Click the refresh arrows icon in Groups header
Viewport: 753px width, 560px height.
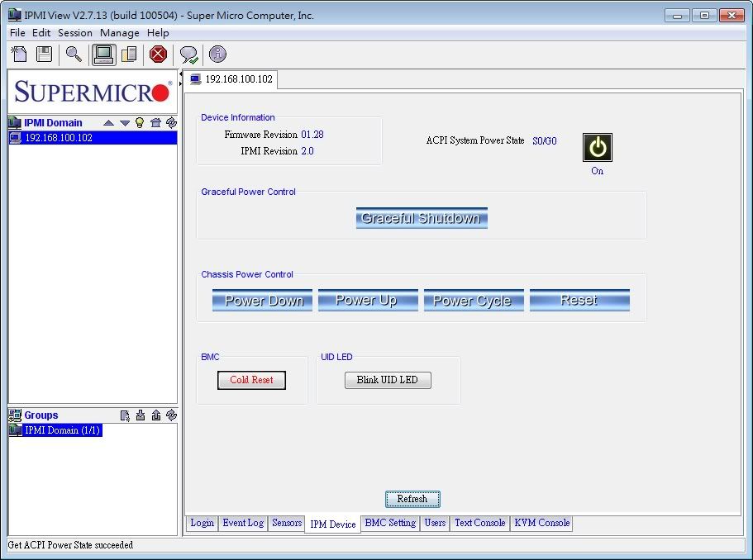click(x=171, y=415)
